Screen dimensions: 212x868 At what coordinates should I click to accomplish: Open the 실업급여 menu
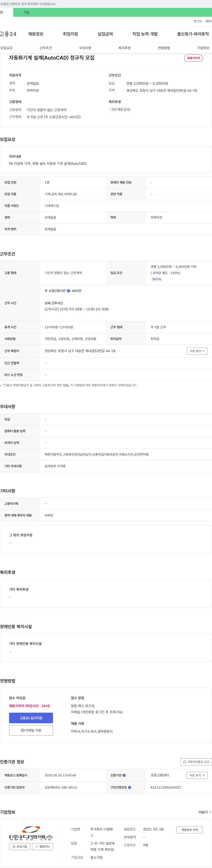(x=105, y=34)
